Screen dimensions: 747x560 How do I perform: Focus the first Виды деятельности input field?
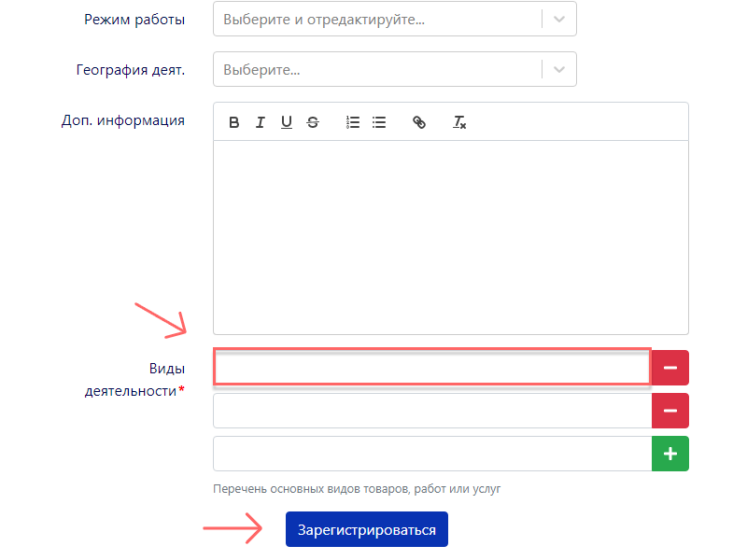coord(431,368)
